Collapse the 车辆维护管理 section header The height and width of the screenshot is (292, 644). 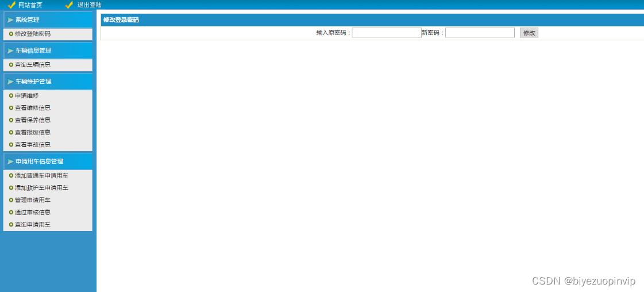click(x=48, y=81)
